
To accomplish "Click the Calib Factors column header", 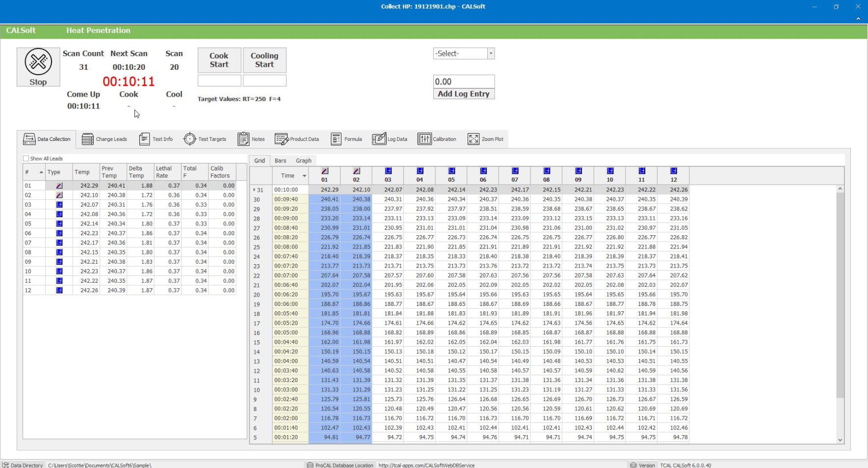I will click(222, 172).
